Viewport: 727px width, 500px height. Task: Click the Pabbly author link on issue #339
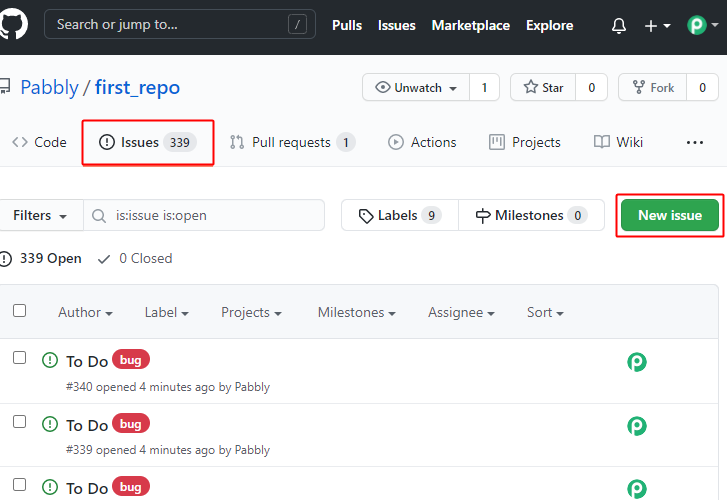tap(252, 450)
